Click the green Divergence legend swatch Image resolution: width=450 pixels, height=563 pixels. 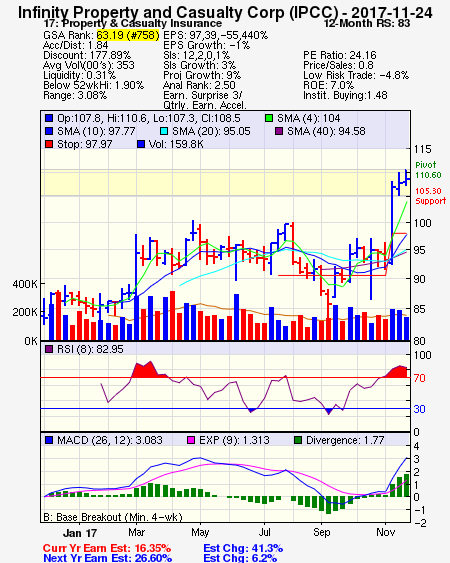[x=298, y=440]
